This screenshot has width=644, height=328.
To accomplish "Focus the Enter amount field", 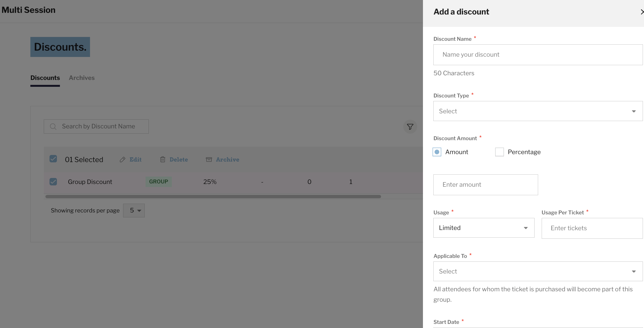I will (x=486, y=185).
